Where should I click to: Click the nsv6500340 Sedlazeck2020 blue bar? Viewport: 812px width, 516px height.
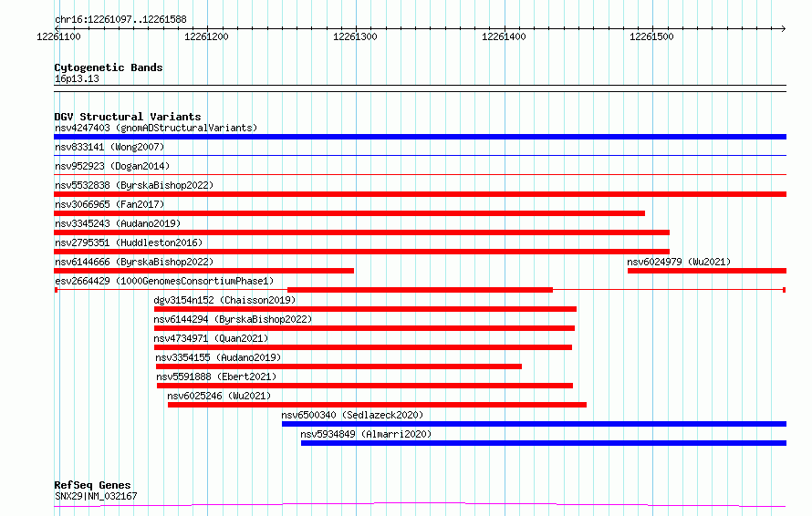534,424
